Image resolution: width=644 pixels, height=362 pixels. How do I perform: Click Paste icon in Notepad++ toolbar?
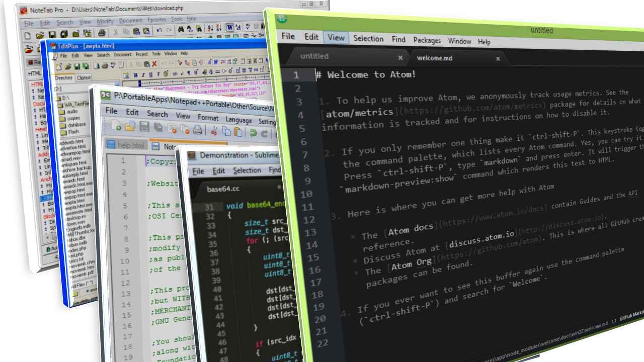tap(238, 132)
